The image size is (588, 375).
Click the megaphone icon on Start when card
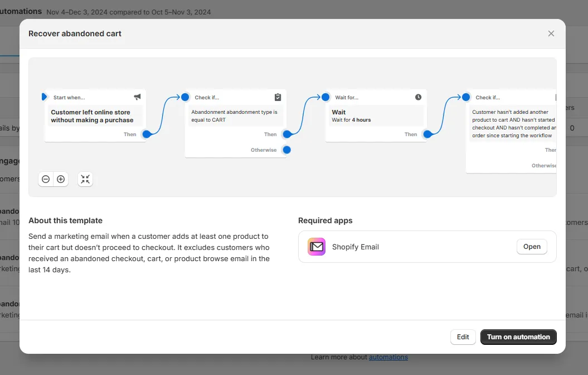coord(137,97)
